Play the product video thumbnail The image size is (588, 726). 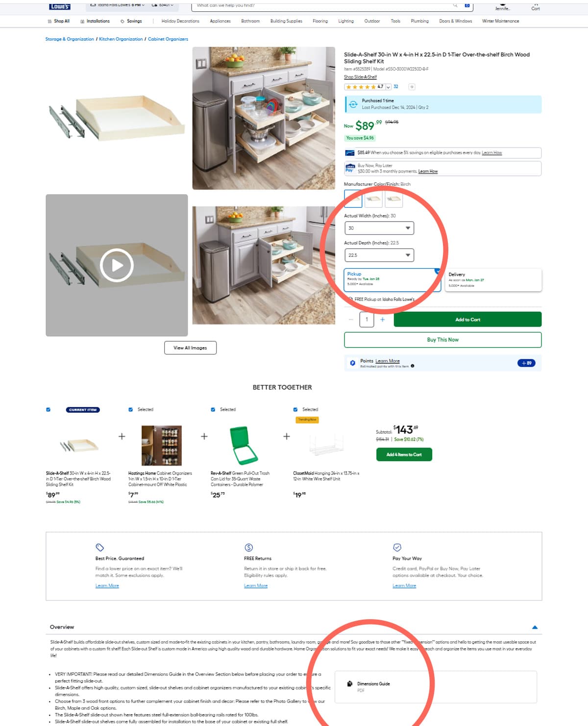(x=117, y=265)
